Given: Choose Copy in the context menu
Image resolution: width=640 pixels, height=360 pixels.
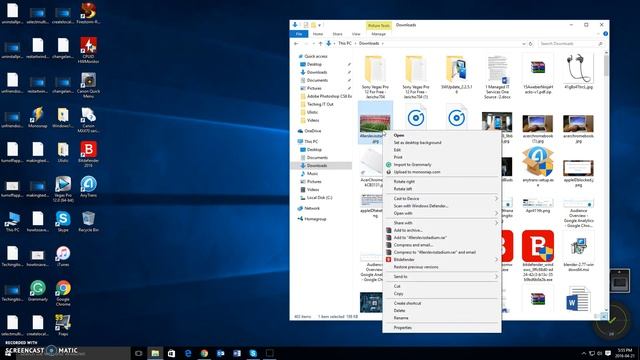Looking at the screenshot, I should coord(442,293).
